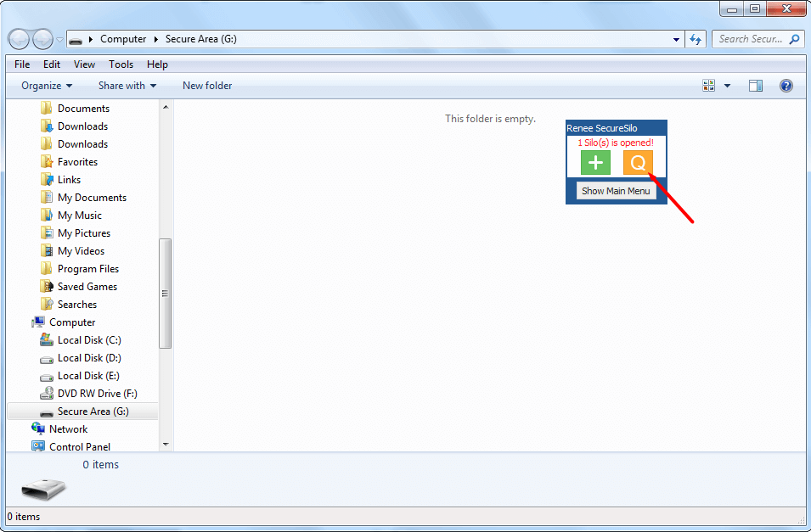Open the Organize dropdown menu
811x532 pixels.
pyautogui.click(x=47, y=86)
